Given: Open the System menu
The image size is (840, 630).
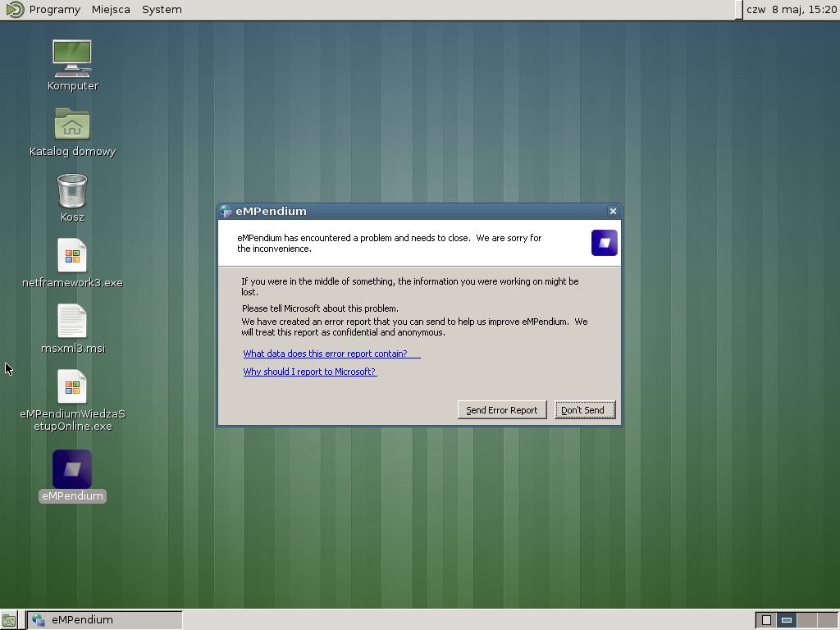Looking at the screenshot, I should pyautogui.click(x=162, y=10).
